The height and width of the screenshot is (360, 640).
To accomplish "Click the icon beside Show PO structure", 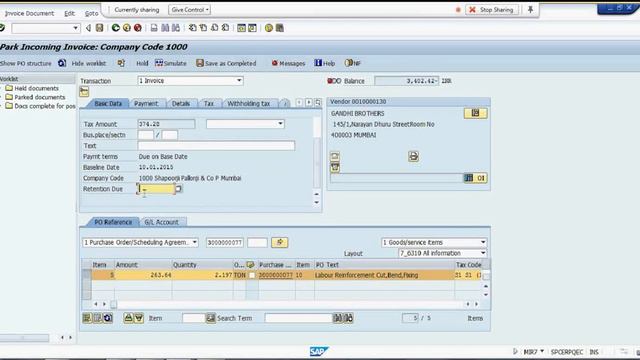I will [x=62, y=63].
